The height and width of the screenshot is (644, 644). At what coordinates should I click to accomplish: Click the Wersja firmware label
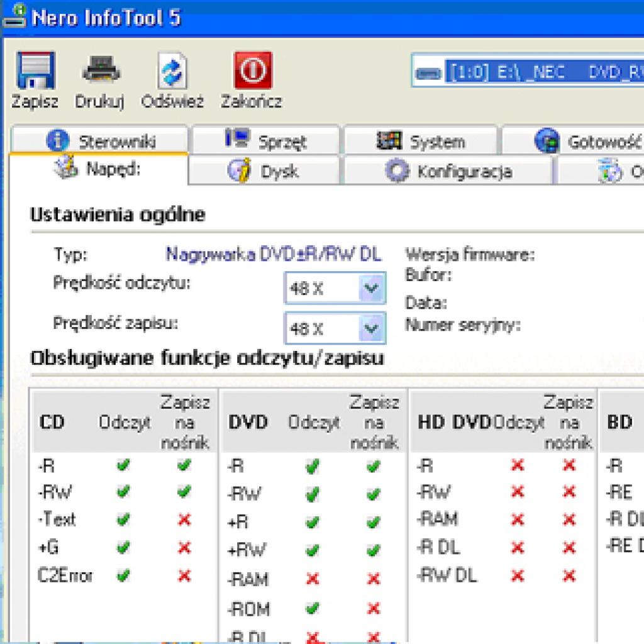pos(470,255)
